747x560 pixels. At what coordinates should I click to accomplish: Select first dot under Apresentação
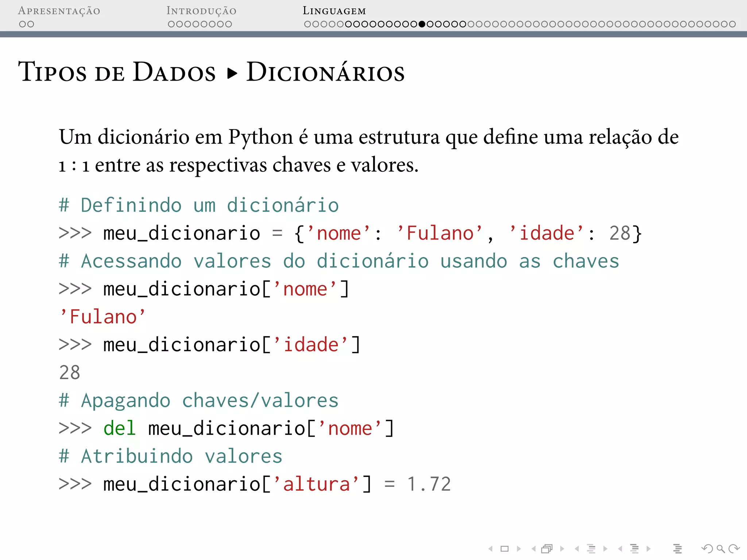(x=23, y=24)
